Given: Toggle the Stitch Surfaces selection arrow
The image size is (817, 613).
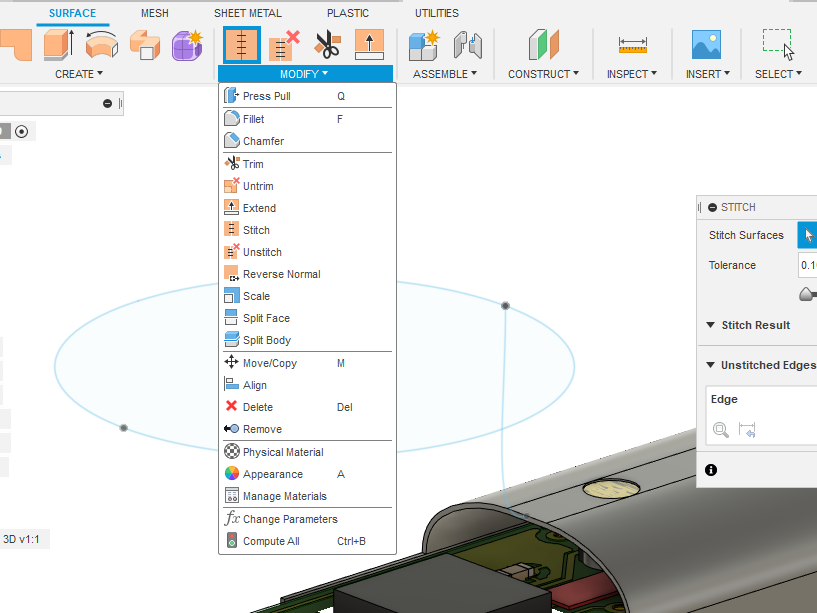Looking at the screenshot, I should click(809, 234).
